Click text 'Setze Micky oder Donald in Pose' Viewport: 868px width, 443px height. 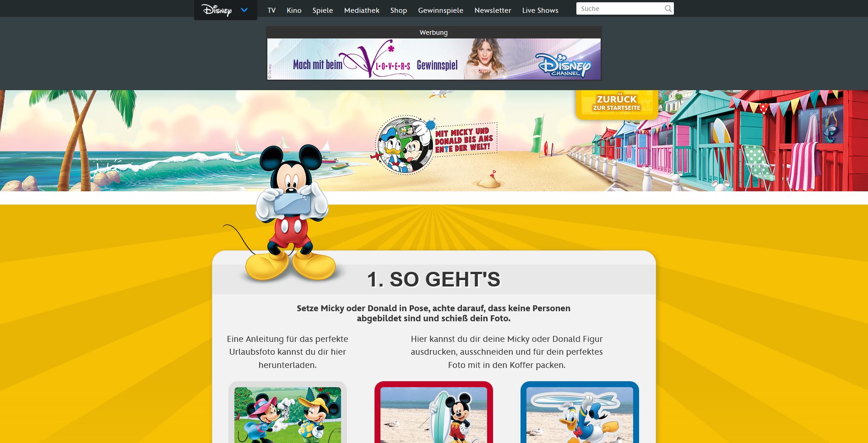[x=363, y=308]
